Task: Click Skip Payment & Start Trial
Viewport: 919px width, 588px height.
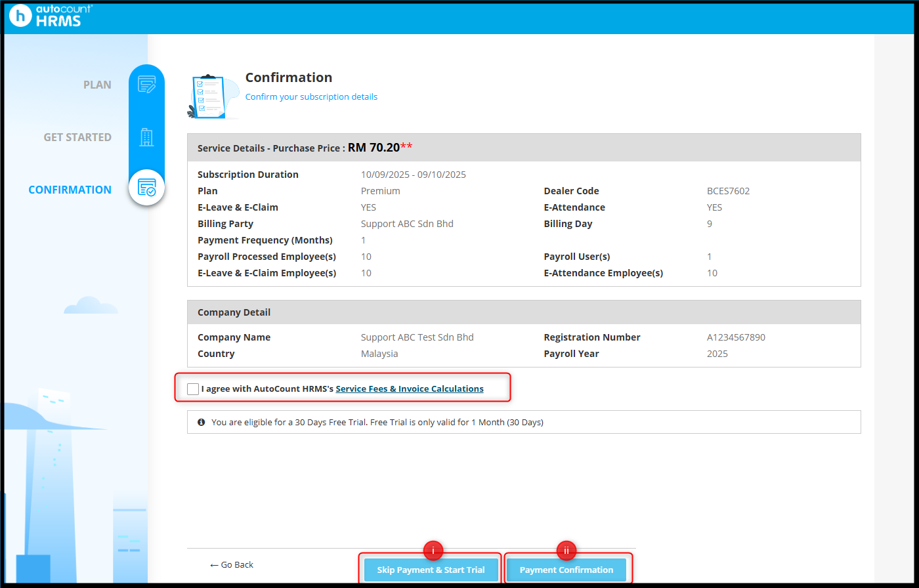Action: click(431, 570)
